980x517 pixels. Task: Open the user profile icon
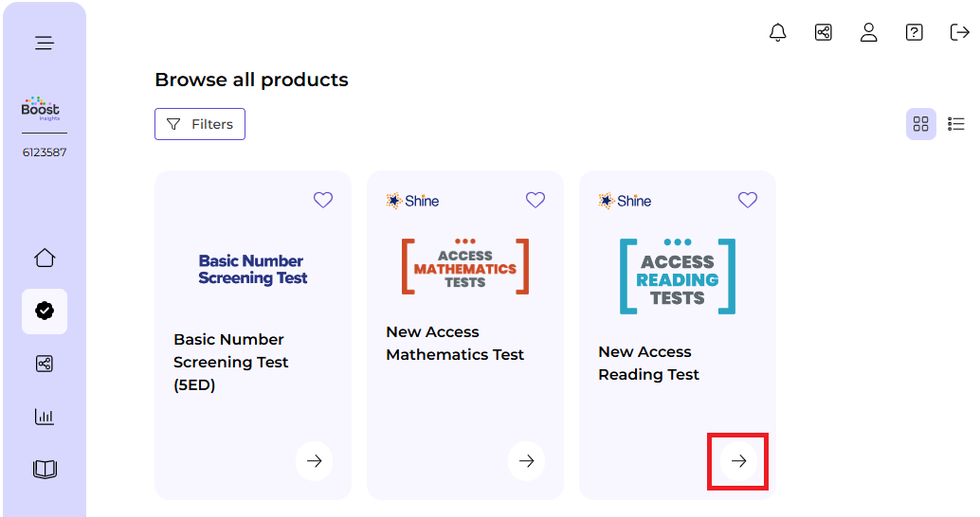pyautogui.click(x=868, y=32)
